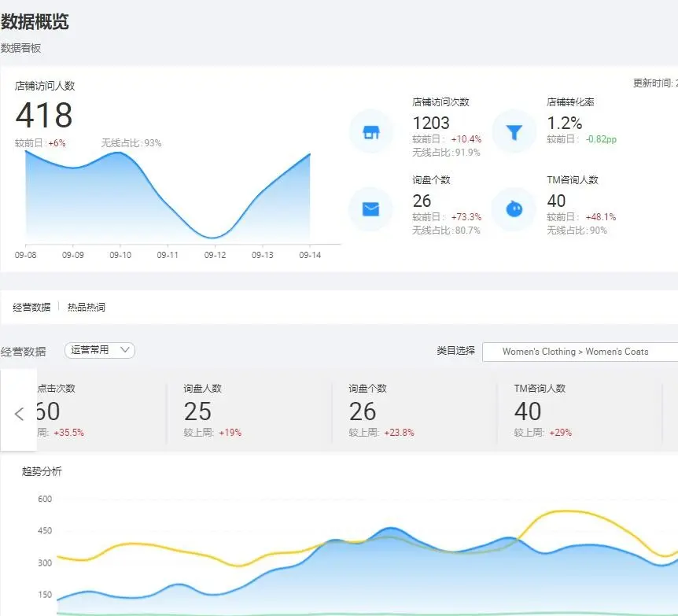678x616 pixels.
Task: Click the envelope icon next to 询盘个数
Action: pos(370,209)
